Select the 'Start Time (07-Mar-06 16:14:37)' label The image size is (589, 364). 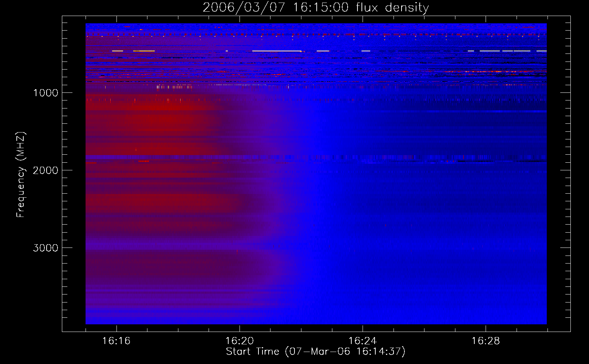tap(316, 352)
